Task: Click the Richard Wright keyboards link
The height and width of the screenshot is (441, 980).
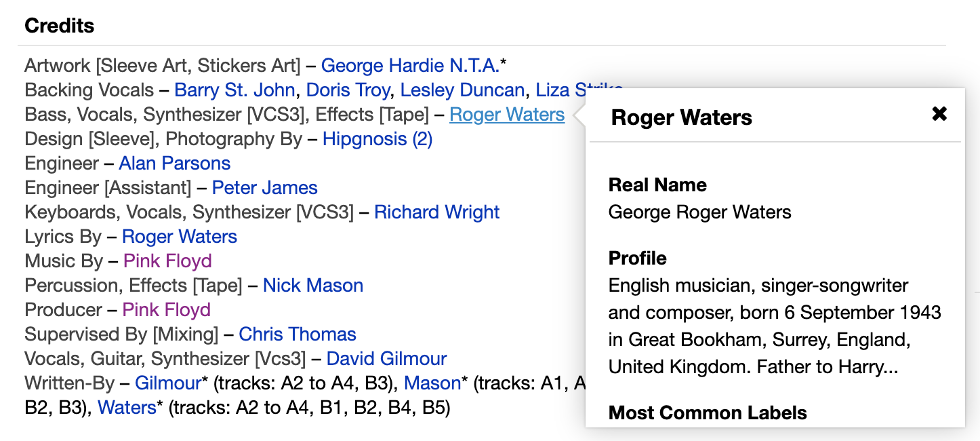Action: click(x=436, y=212)
